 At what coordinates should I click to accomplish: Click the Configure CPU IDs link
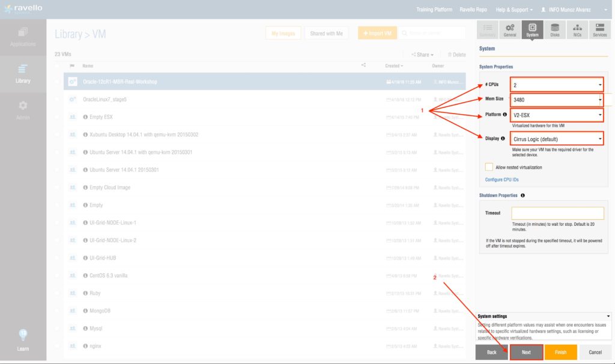501,180
